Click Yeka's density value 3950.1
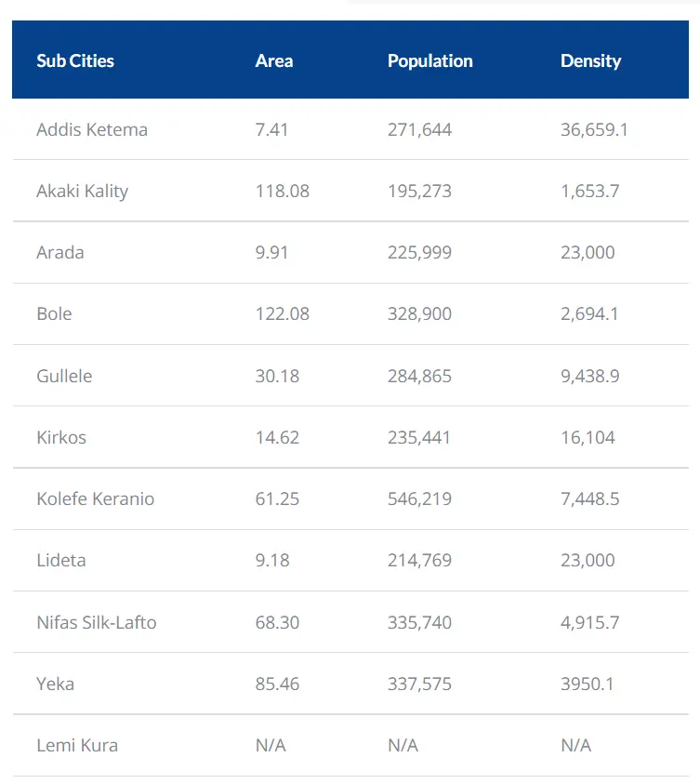Viewport: 700px width, 784px height. [x=588, y=684]
